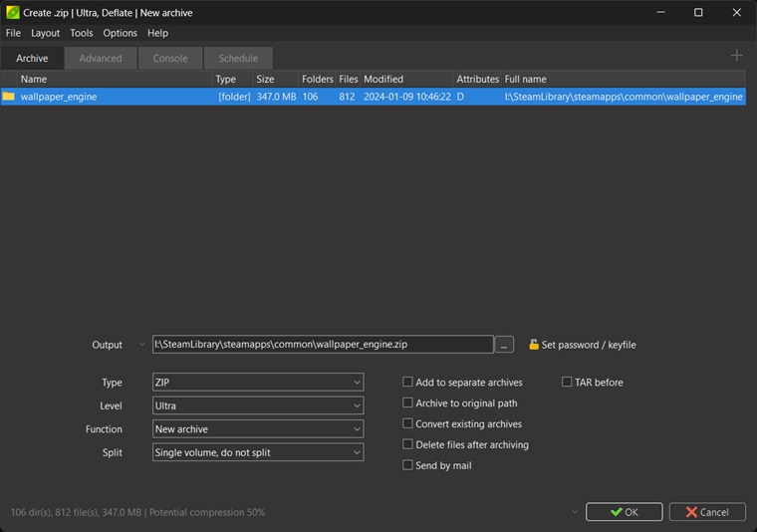Check Archive to original path
This screenshot has width=757, height=532.
click(407, 402)
